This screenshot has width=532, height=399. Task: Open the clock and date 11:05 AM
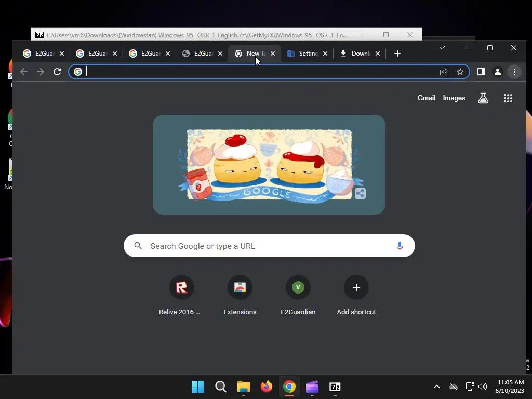(510, 387)
